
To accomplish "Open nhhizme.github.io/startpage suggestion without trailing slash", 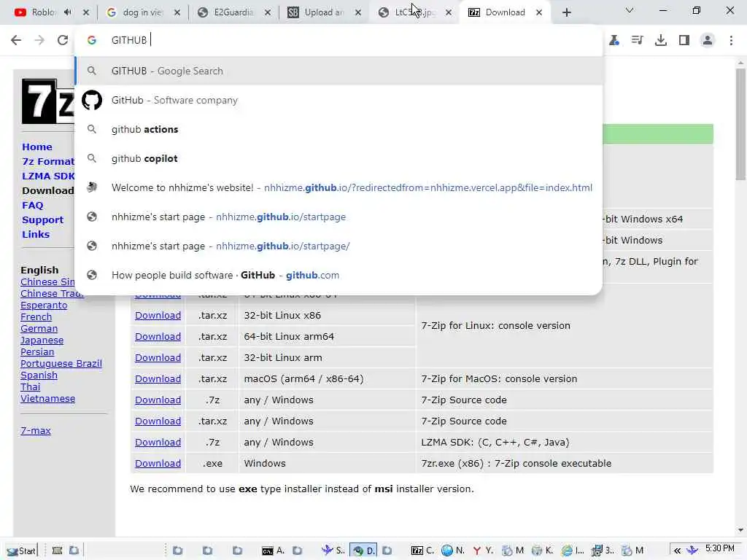I will 338,217.
